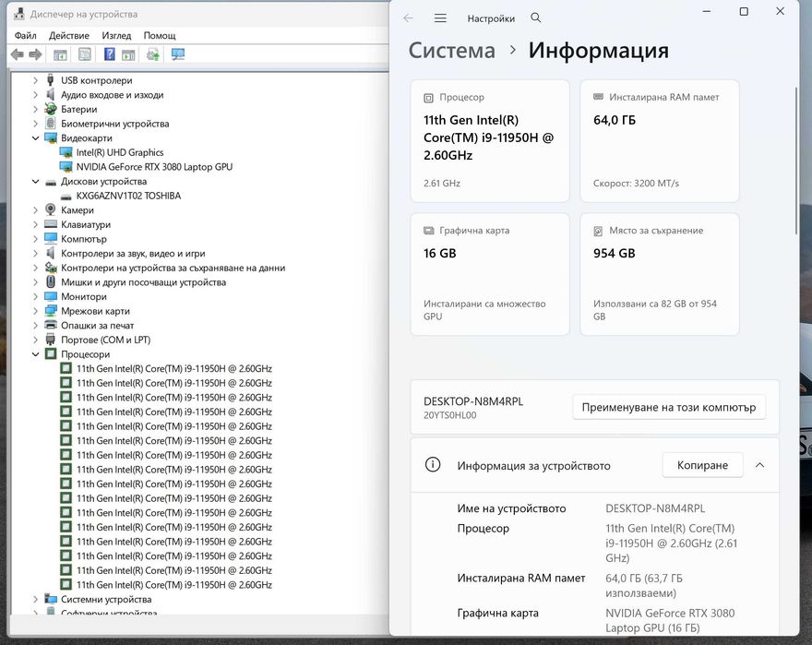
Task: Click the Процесори chip category icon
Action: tap(50, 353)
